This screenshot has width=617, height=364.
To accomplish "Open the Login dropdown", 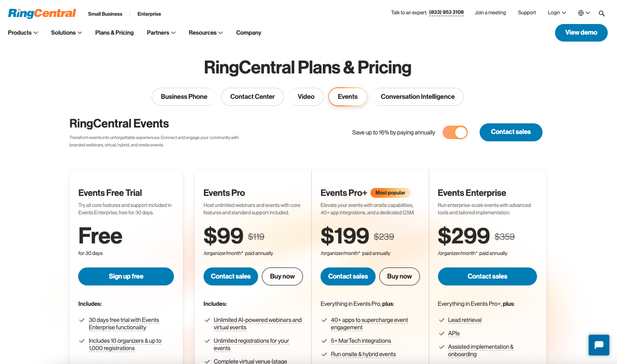I will click(x=556, y=13).
